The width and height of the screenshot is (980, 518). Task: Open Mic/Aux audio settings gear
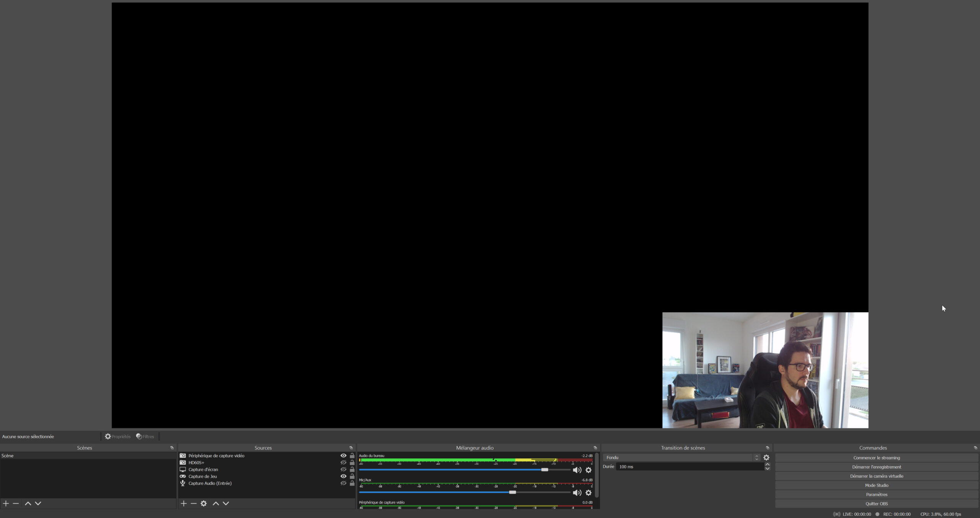click(588, 493)
